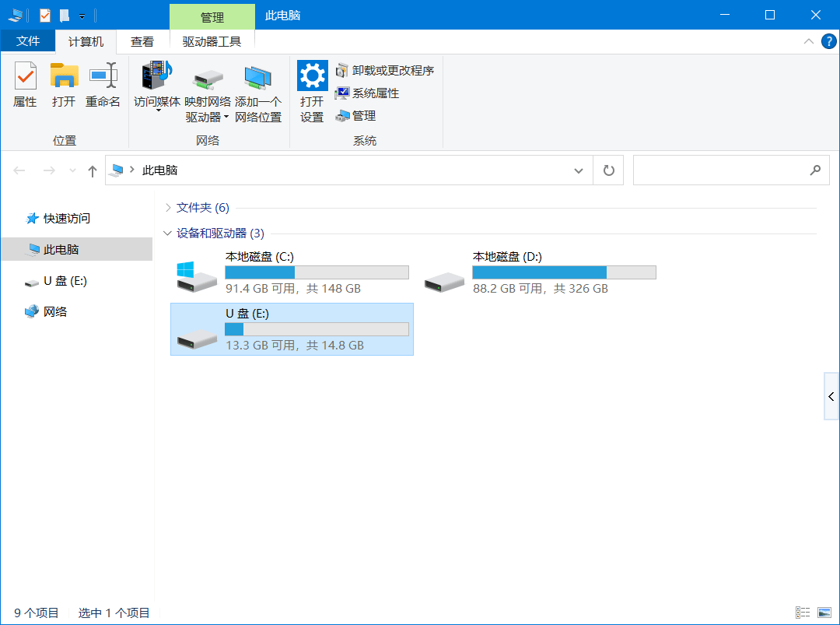840x625 pixels.
Task: Select 本地磁盘 (C:) drive
Action: click(292, 273)
